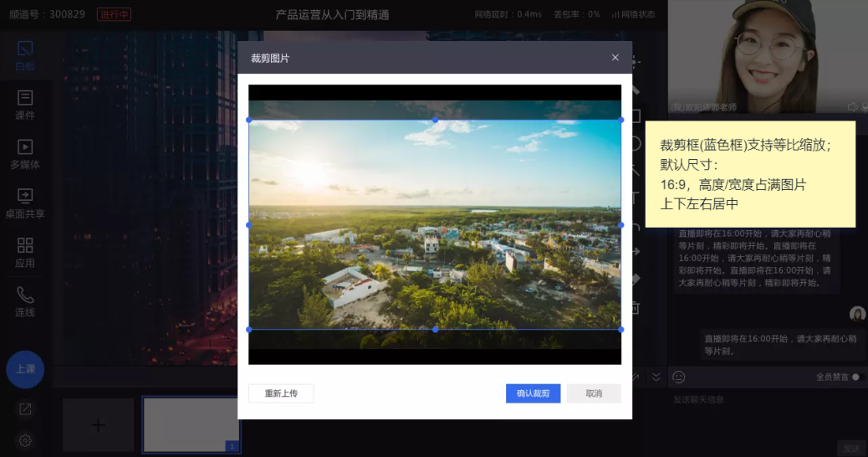Click the pop-out external window icon

point(25,409)
